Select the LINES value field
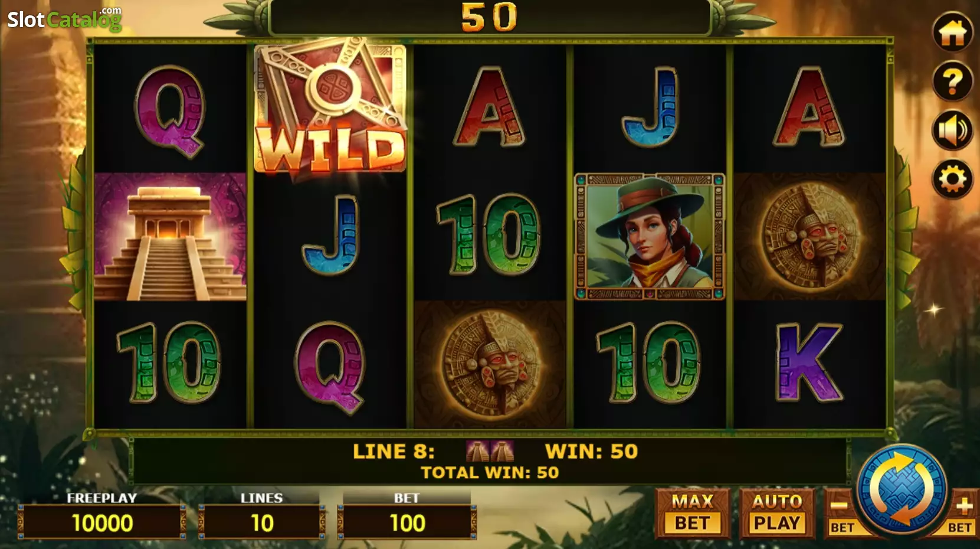980x549 pixels. (x=263, y=523)
